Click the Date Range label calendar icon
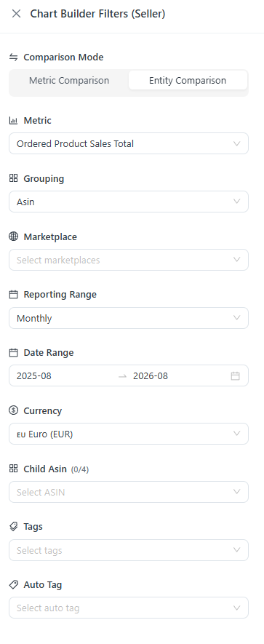The image size is (264, 644). (x=14, y=352)
